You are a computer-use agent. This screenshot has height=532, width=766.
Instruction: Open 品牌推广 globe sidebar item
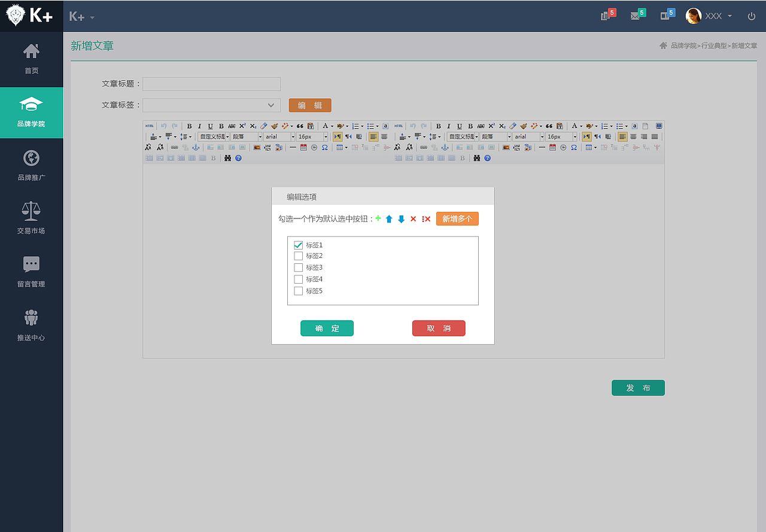[31, 165]
